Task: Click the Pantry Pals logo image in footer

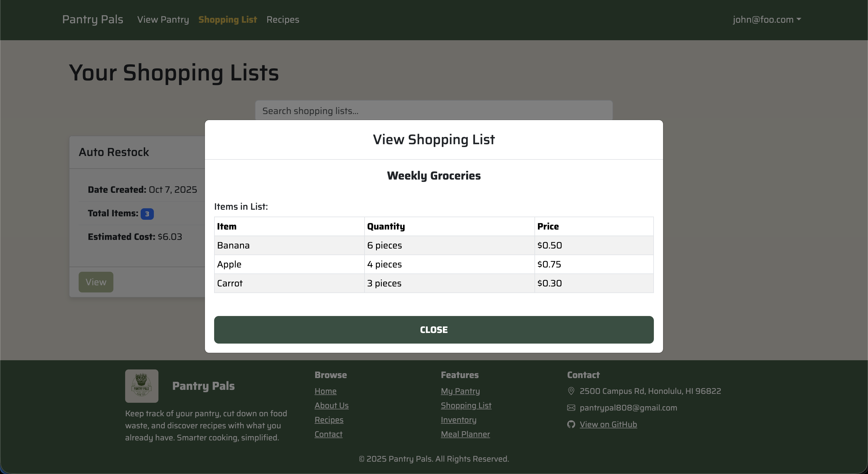Action: (142, 386)
